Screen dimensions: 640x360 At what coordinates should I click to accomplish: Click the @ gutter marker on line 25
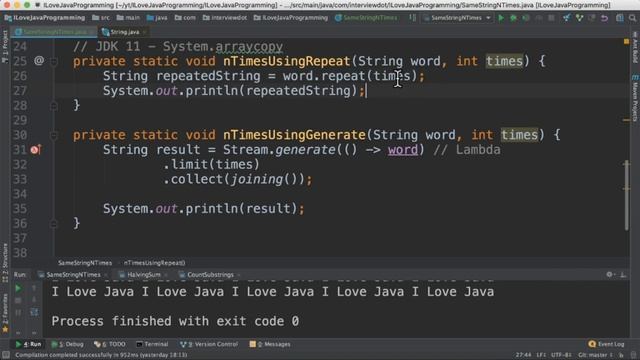(39, 61)
